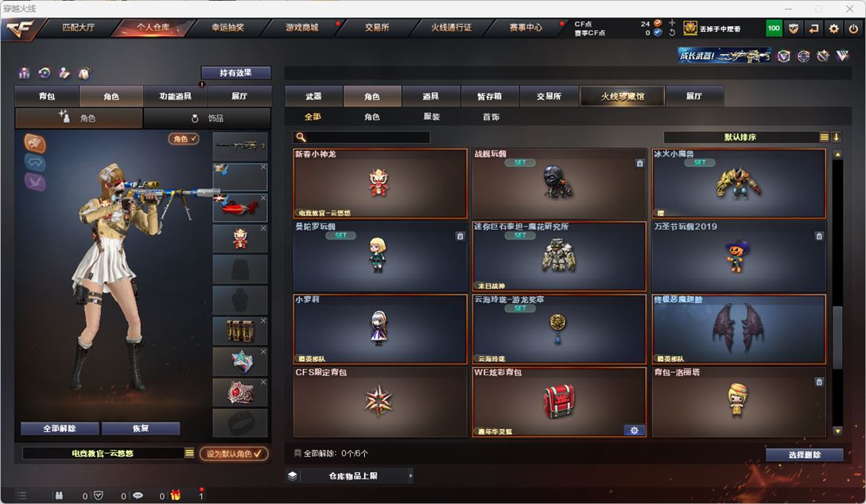
Task: Click the 选择删除 button
Action: pyautogui.click(x=804, y=455)
